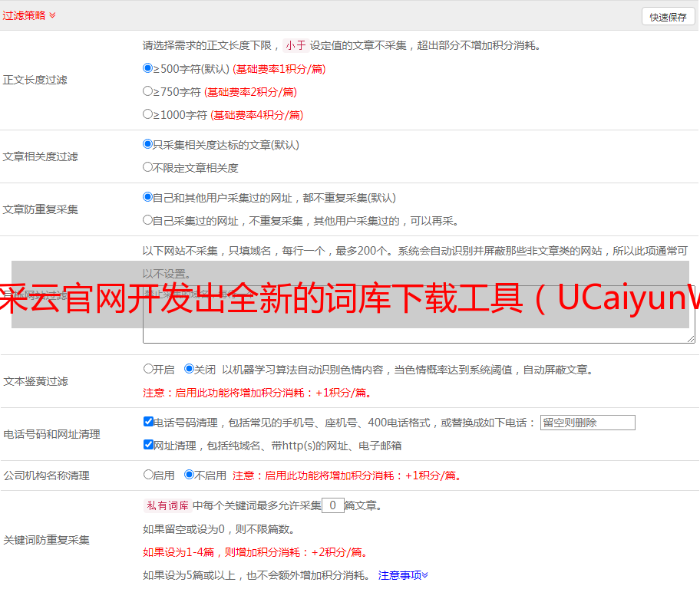Screen dimensions: 700x589
Task: Choose 不限定文章相关度 option
Action: pos(148,167)
